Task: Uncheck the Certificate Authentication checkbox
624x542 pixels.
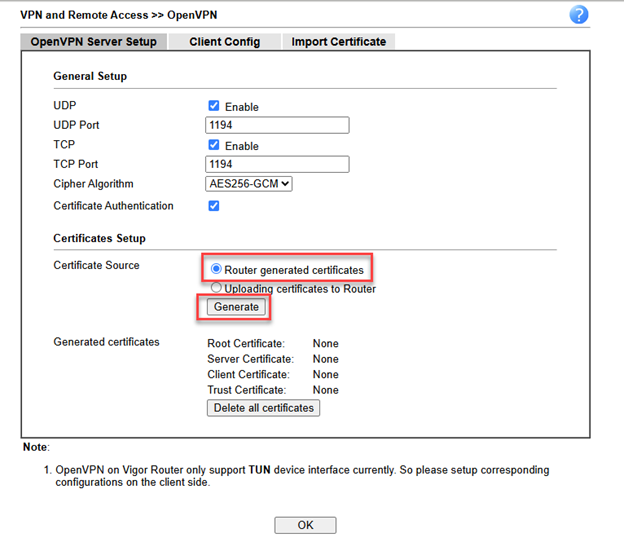Action: point(214,206)
